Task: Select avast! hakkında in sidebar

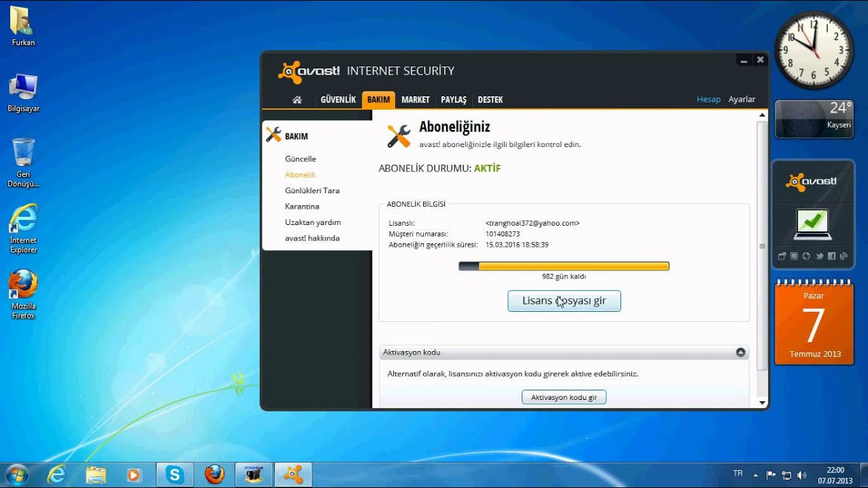Action: point(313,238)
